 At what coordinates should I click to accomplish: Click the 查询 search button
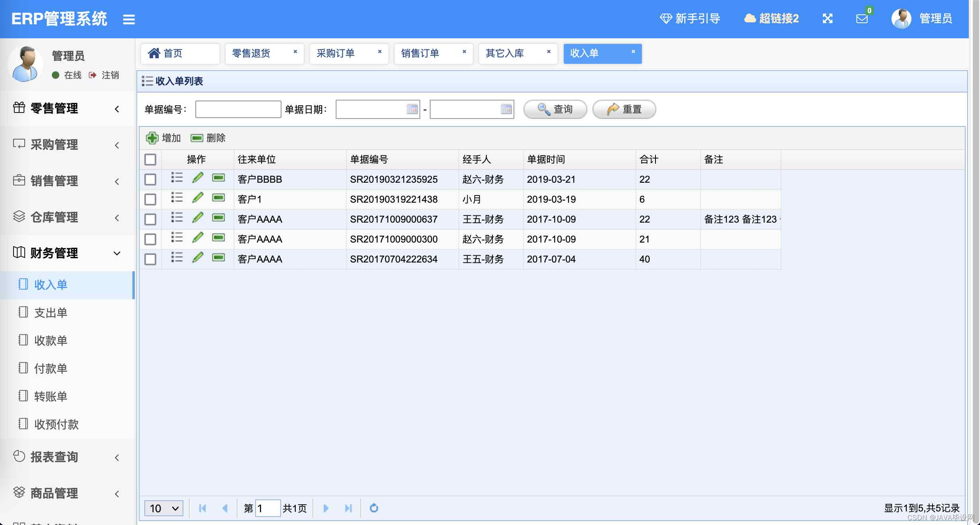click(555, 109)
